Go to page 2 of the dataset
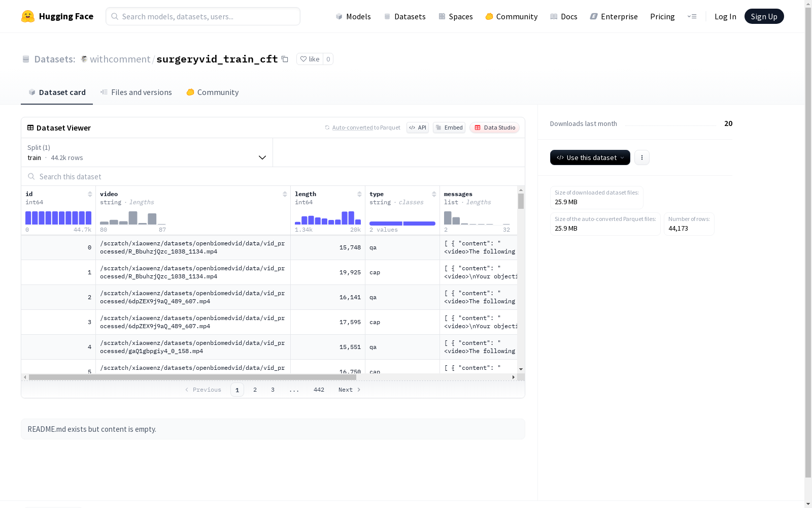Image resolution: width=812 pixels, height=508 pixels. [255, 390]
